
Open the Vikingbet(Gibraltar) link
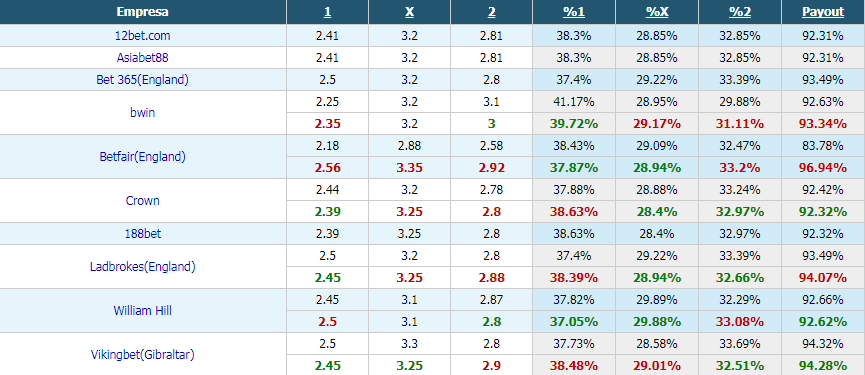point(143,355)
